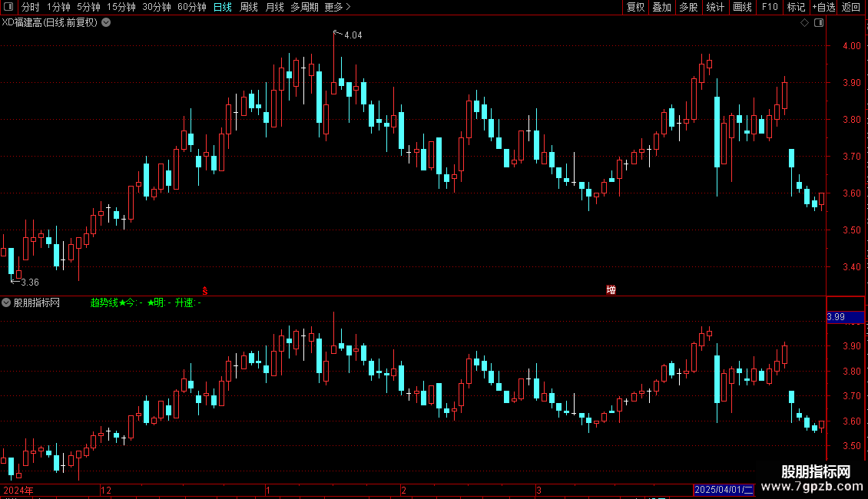Open F10 company information
868x499 pixels.
click(770, 7)
